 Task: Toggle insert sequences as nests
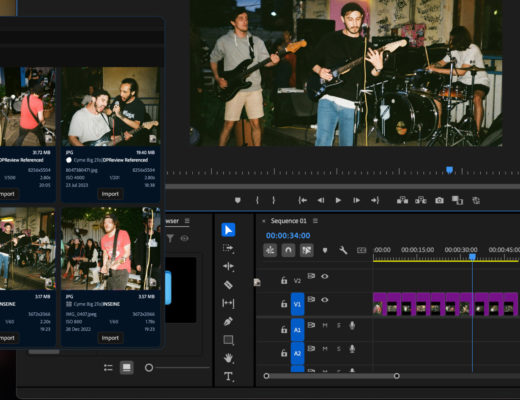270,250
